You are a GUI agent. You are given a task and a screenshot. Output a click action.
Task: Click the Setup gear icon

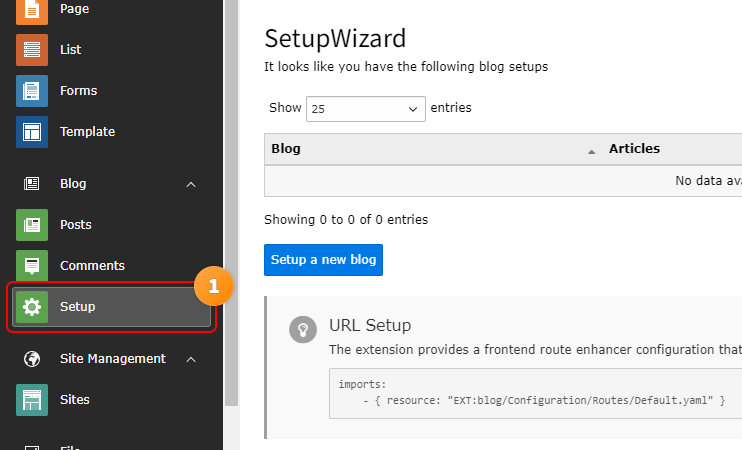point(32,306)
